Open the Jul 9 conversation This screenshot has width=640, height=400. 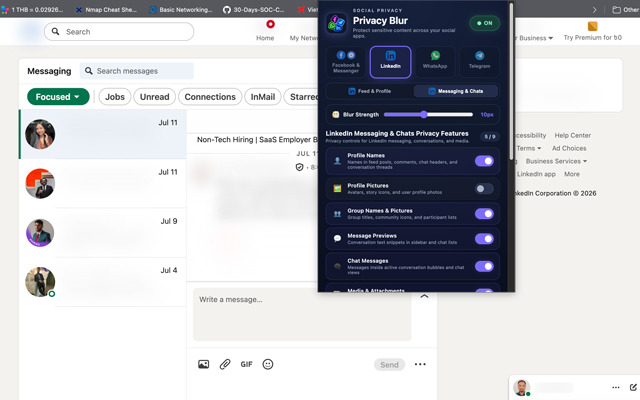tap(103, 233)
